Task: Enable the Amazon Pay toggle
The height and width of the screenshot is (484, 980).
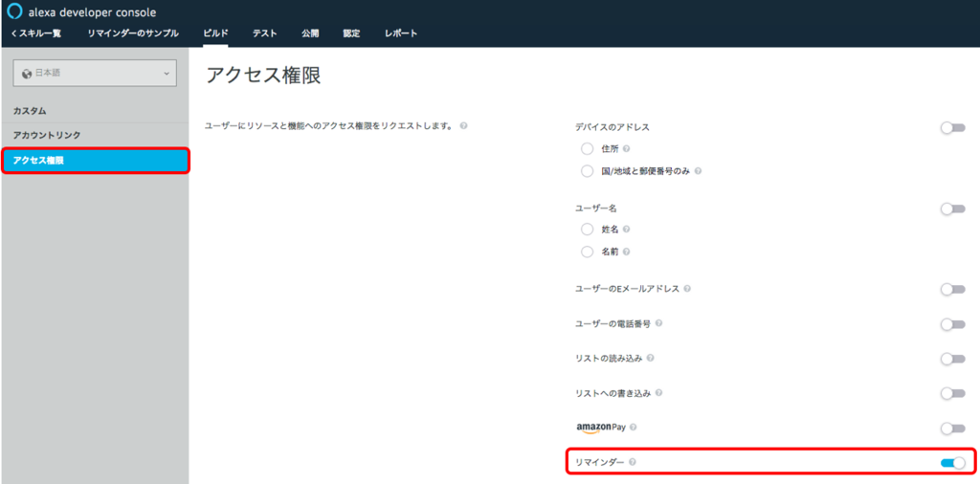Action: (x=953, y=429)
